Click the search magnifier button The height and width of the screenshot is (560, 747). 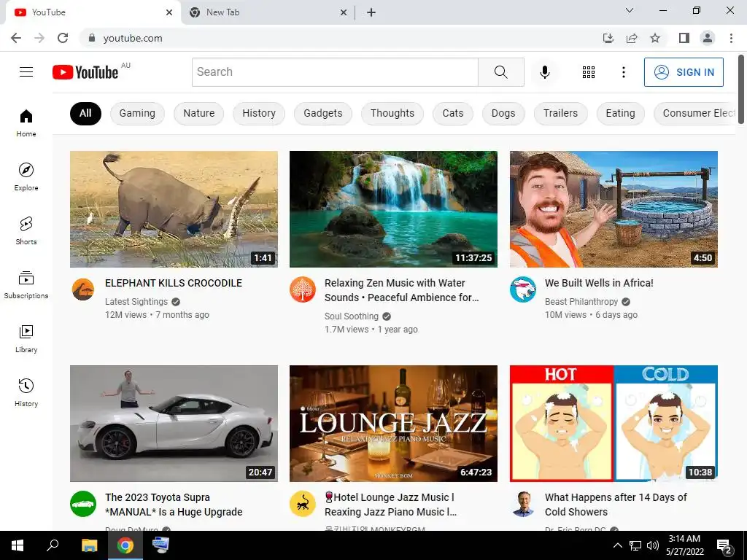[500, 72]
